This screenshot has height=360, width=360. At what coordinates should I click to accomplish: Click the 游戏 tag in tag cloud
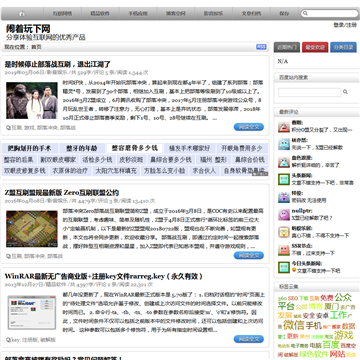[x=343, y=334]
